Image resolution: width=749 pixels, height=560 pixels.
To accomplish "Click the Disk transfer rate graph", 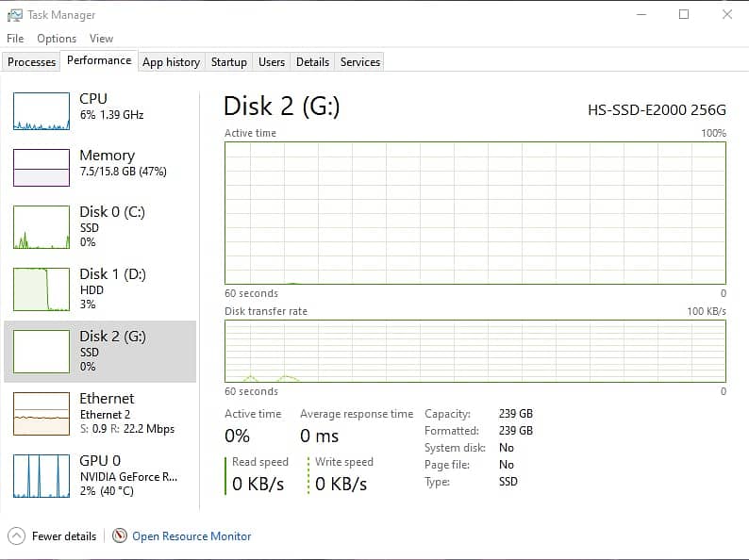I will pos(475,351).
